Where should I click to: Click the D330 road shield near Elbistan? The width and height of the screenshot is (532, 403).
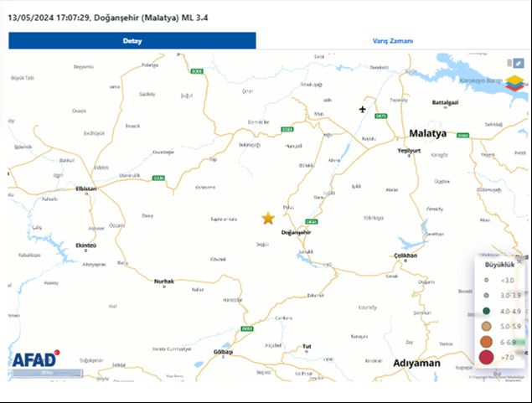pos(159,178)
